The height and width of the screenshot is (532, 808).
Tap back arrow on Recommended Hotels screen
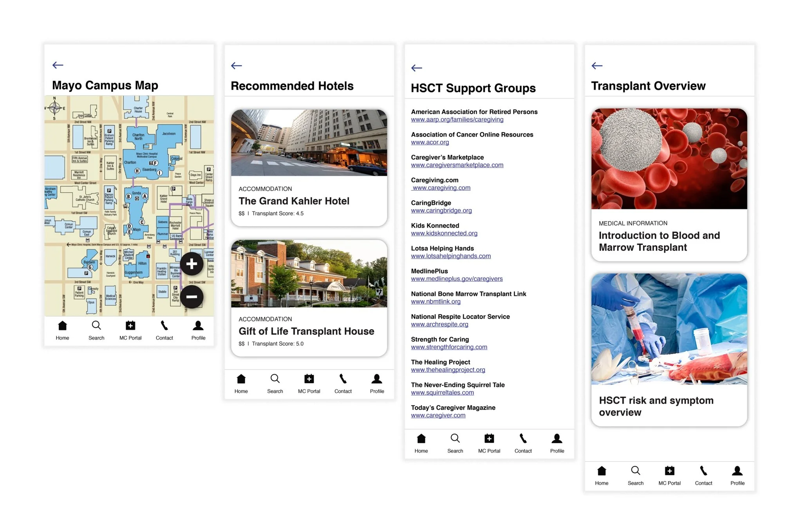coord(237,66)
